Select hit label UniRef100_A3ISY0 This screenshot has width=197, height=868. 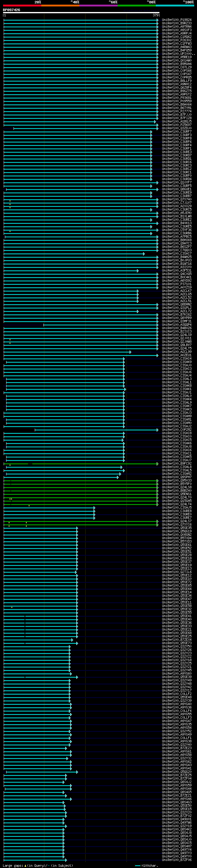(176, 267)
